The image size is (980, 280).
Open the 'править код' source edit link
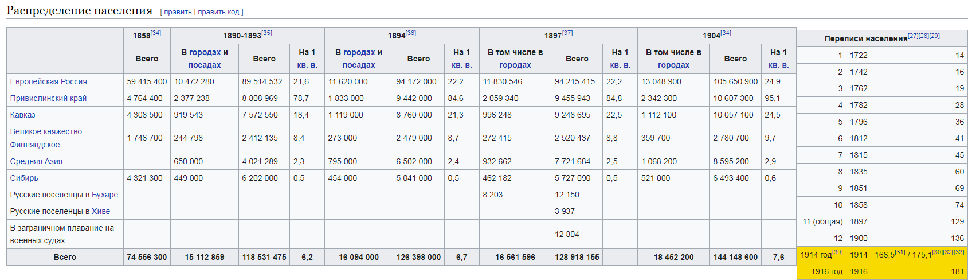point(218,12)
